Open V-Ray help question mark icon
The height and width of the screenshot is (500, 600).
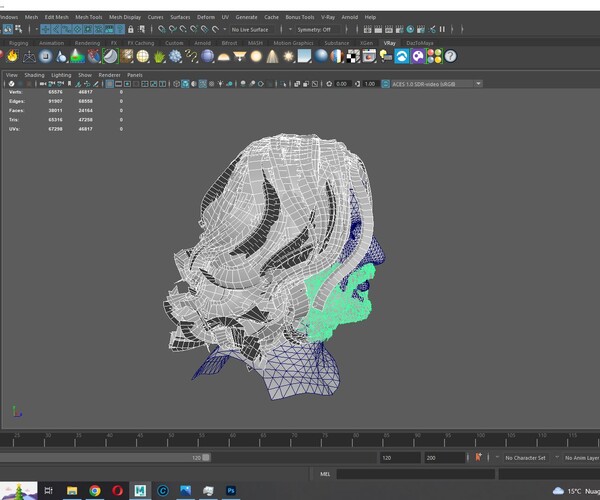450,56
